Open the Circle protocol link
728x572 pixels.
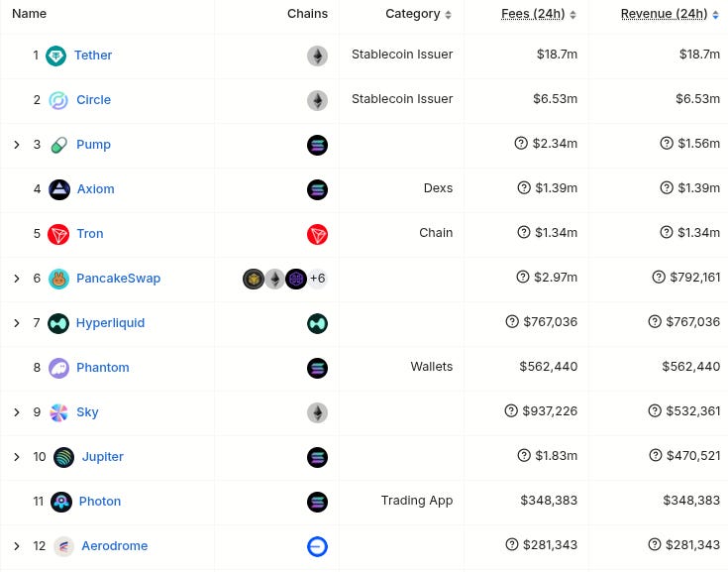[x=94, y=100]
